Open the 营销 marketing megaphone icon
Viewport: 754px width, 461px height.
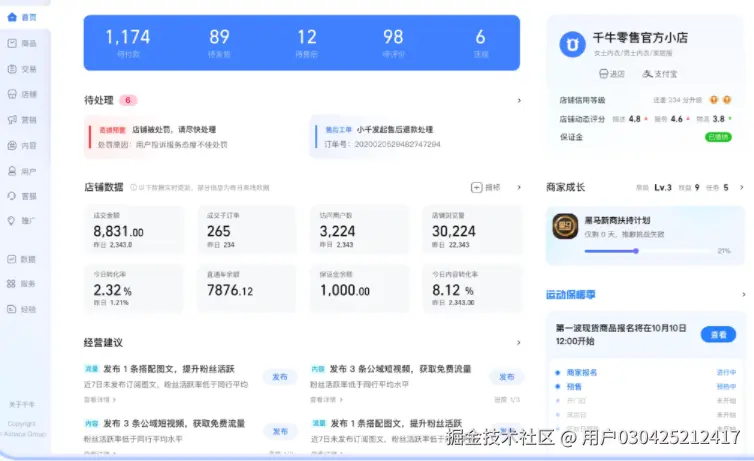pyautogui.click(x=12, y=120)
